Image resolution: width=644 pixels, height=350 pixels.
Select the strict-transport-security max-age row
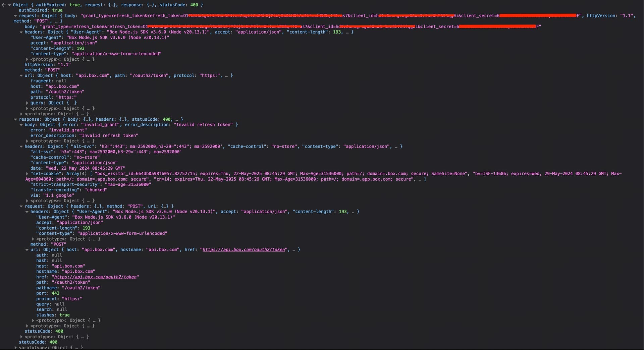[x=91, y=185]
